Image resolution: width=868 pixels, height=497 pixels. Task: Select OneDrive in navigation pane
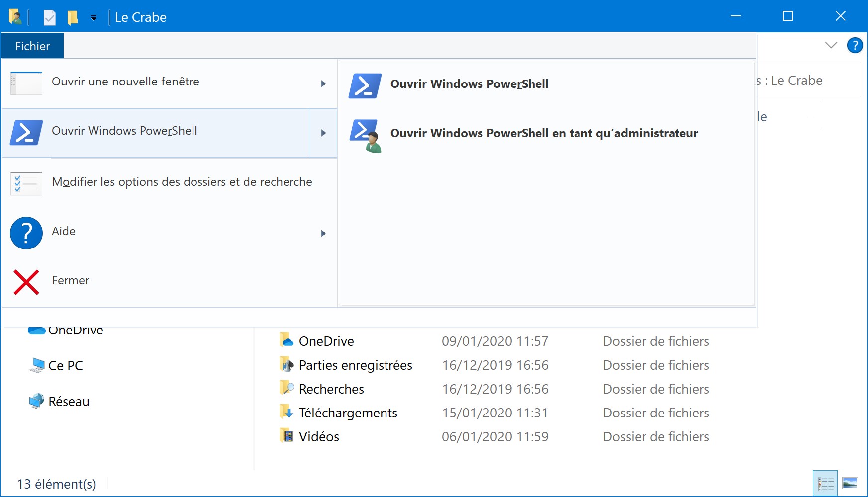coord(76,331)
